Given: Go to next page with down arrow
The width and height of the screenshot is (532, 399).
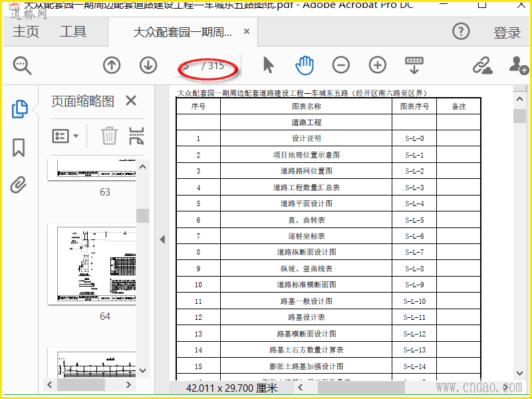Looking at the screenshot, I should point(148,65).
